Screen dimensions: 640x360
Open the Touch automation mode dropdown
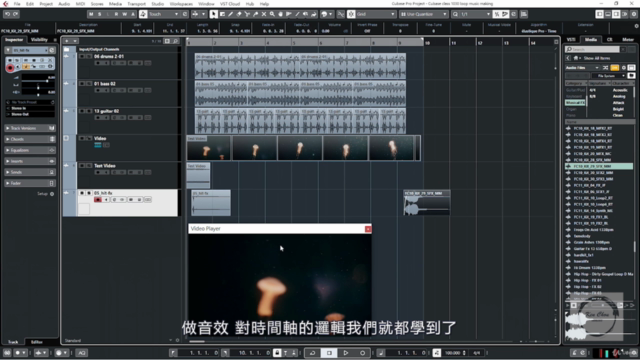click(x=164, y=14)
